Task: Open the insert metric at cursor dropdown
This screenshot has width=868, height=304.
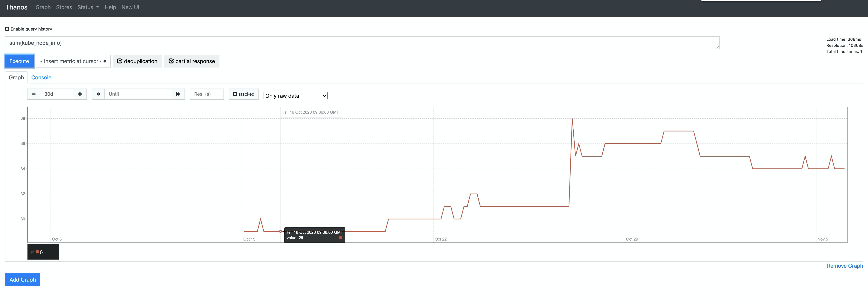Action: pyautogui.click(x=73, y=61)
